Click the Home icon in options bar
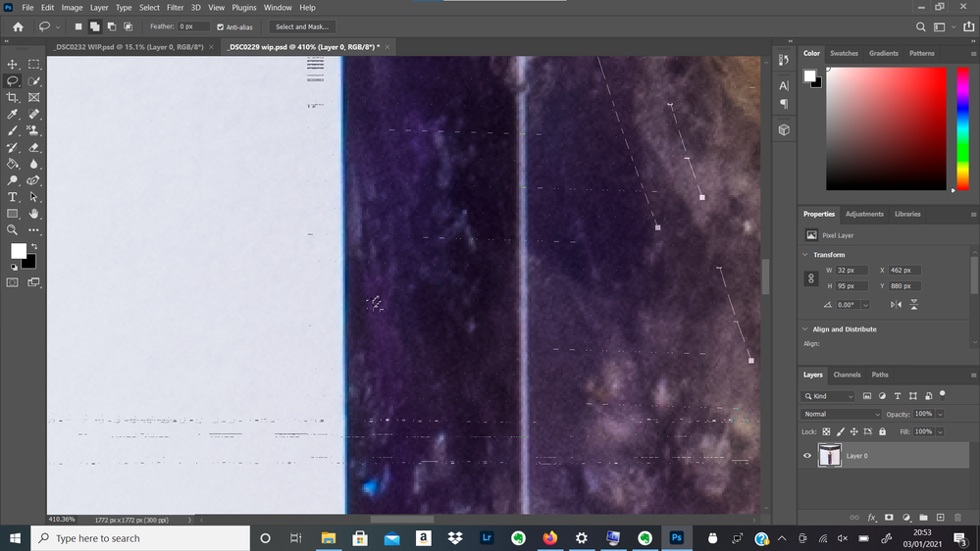The height and width of the screenshot is (551, 980). pyautogui.click(x=18, y=26)
